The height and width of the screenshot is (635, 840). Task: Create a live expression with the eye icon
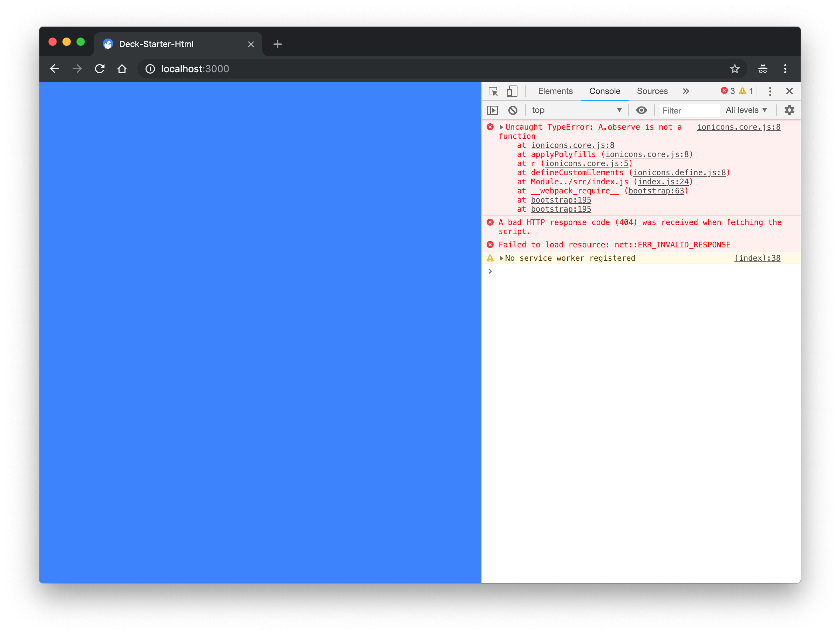coord(641,110)
